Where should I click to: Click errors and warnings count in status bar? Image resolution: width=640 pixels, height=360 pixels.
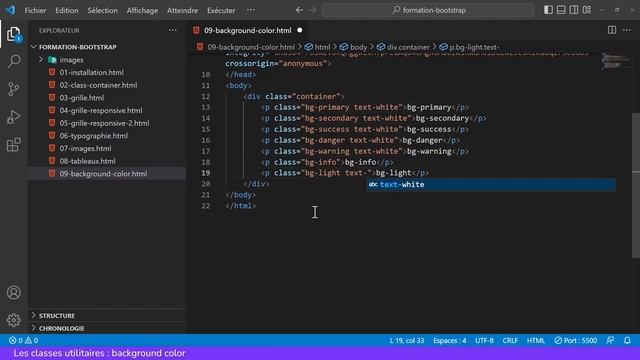pyautogui.click(x=23, y=340)
